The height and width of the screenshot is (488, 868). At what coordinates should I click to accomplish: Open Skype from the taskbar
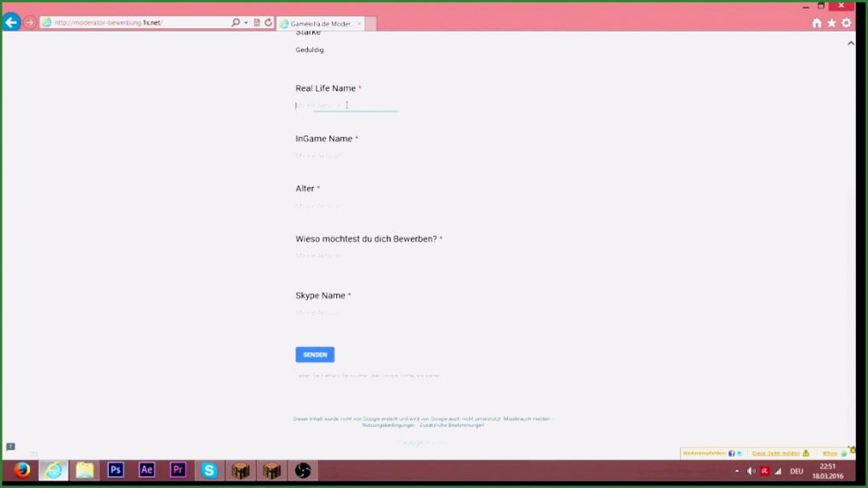coord(209,470)
